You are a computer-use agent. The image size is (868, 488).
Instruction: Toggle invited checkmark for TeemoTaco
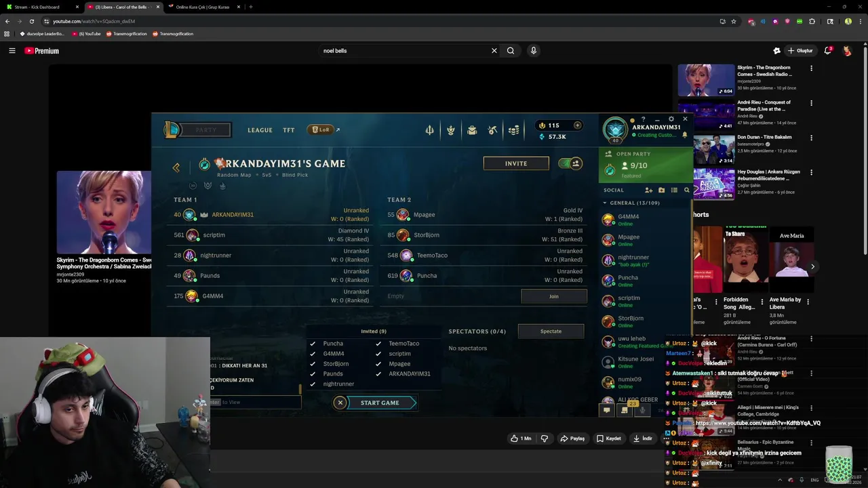[378, 344]
